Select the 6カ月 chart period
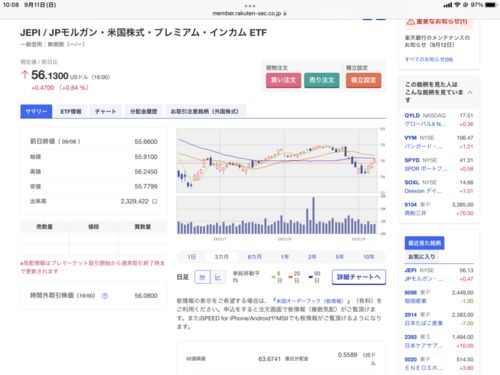The width and height of the screenshot is (500, 375). click(x=254, y=257)
